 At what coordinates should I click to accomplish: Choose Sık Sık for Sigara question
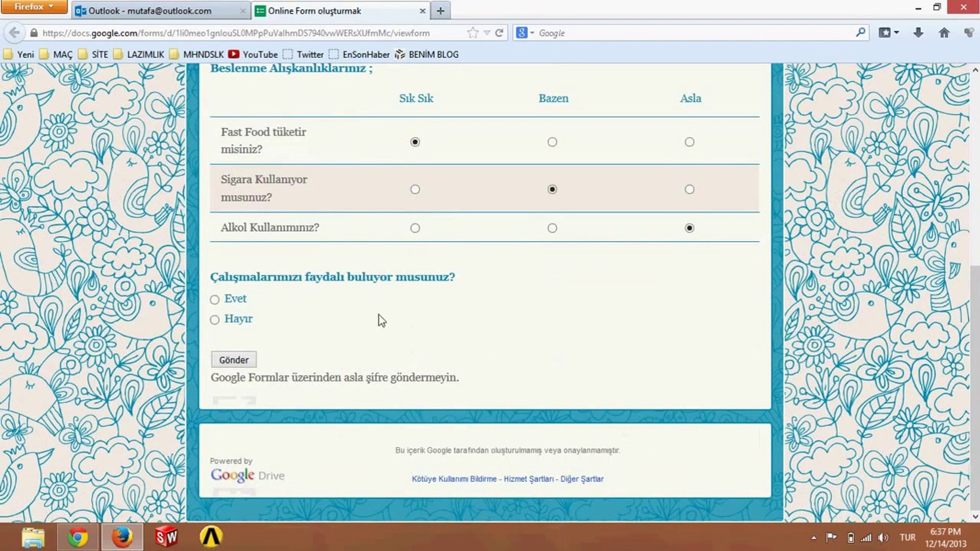click(x=415, y=189)
